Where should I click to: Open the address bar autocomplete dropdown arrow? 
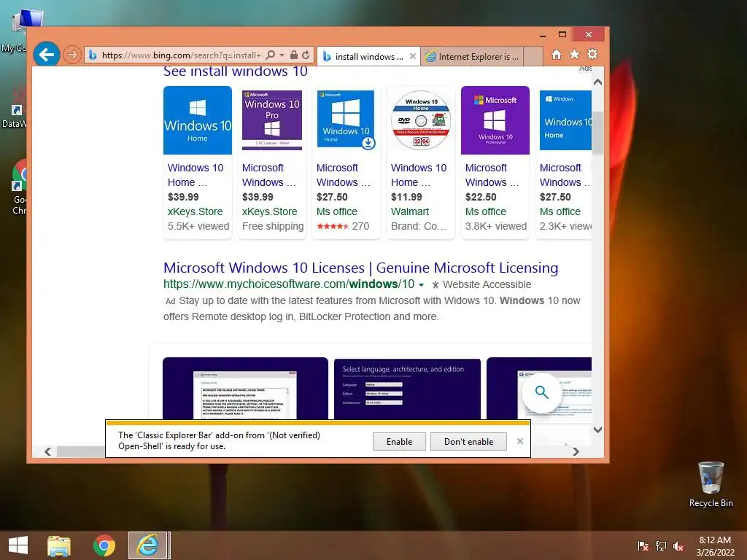pyautogui.click(x=282, y=55)
